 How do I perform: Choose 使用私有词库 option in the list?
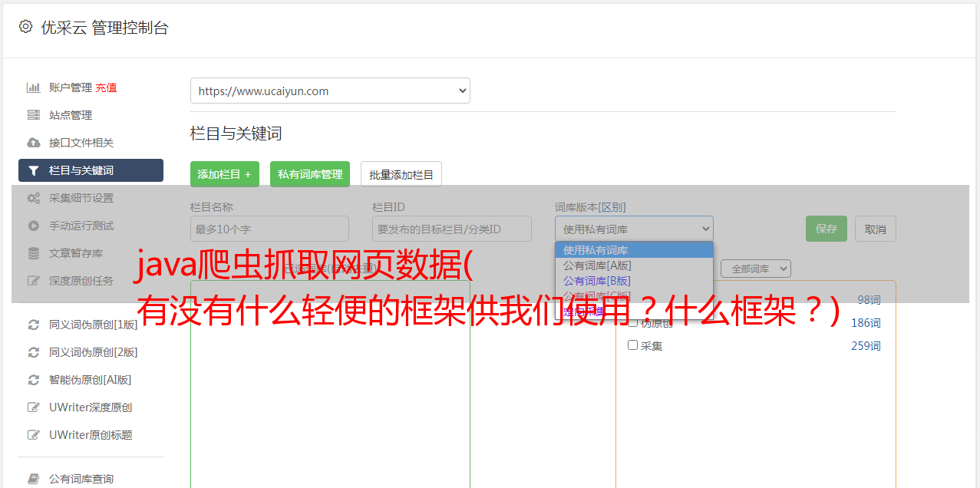634,250
